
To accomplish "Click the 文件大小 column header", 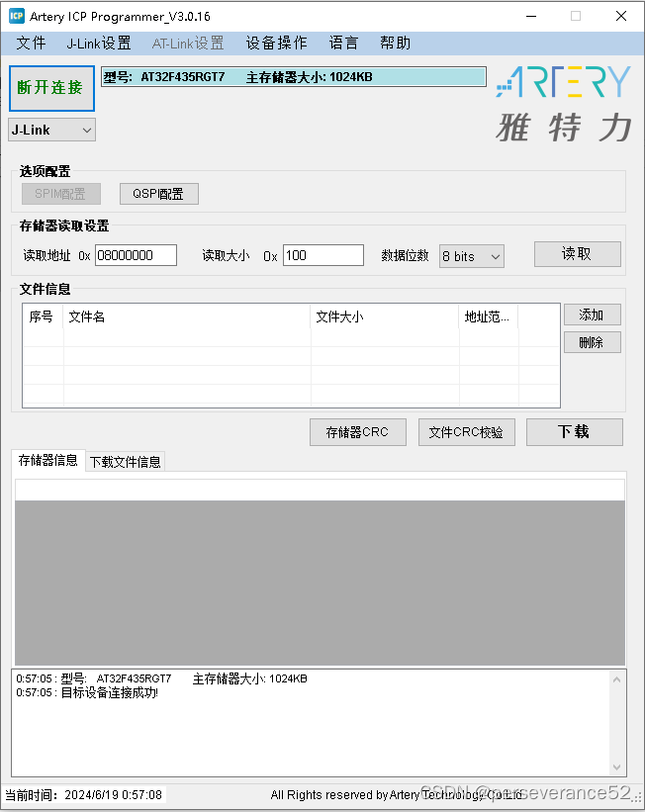I will pos(385,316).
